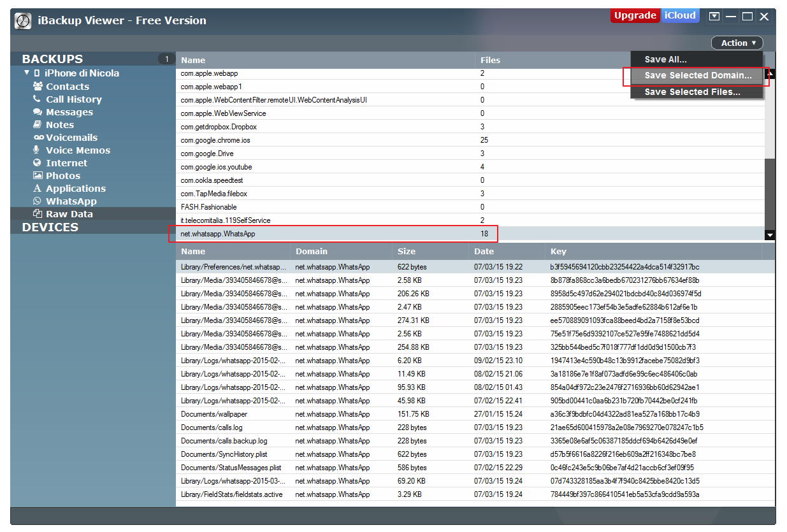
Task: Open the Action dropdown menu
Action: click(x=737, y=43)
